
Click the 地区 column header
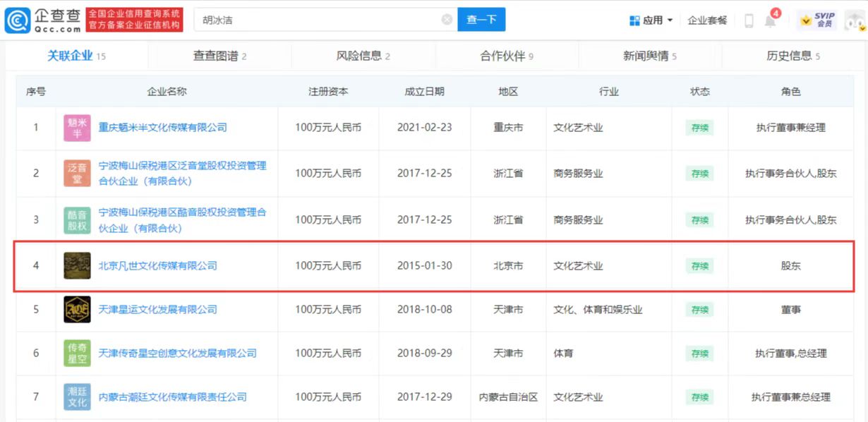(x=508, y=92)
